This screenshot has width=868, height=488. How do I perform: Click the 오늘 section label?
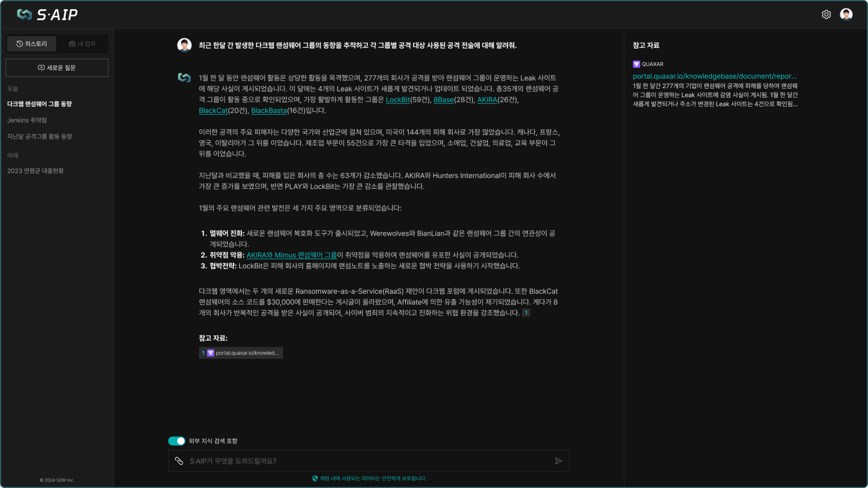[x=12, y=89]
